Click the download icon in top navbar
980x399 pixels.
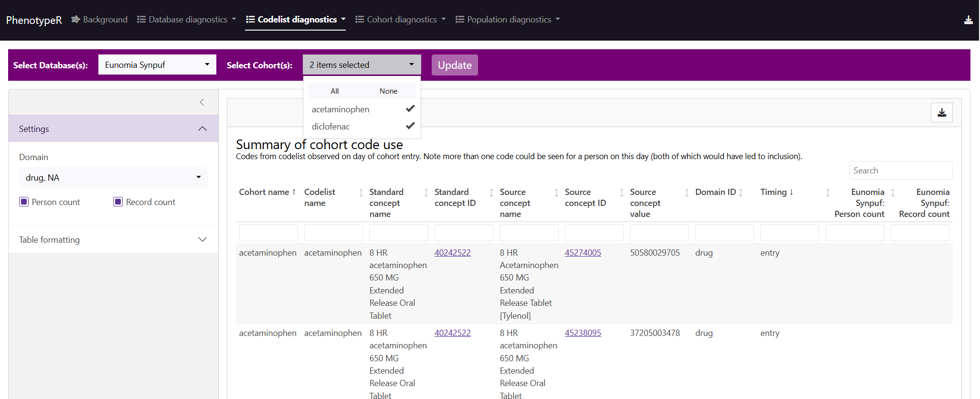click(968, 20)
